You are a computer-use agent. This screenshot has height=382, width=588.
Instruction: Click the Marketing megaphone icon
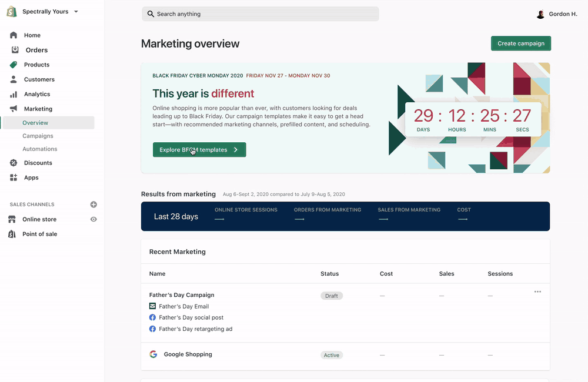point(14,109)
